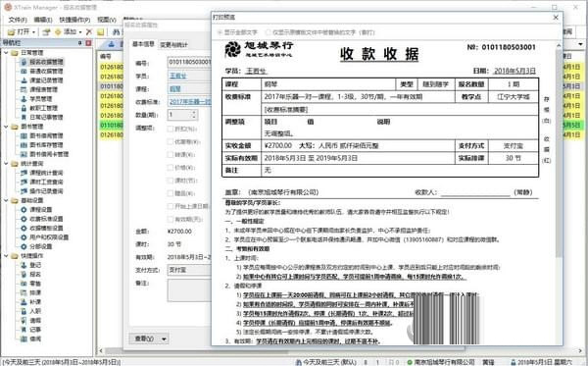Click the 零售 quick-action icon

(x=24, y=284)
